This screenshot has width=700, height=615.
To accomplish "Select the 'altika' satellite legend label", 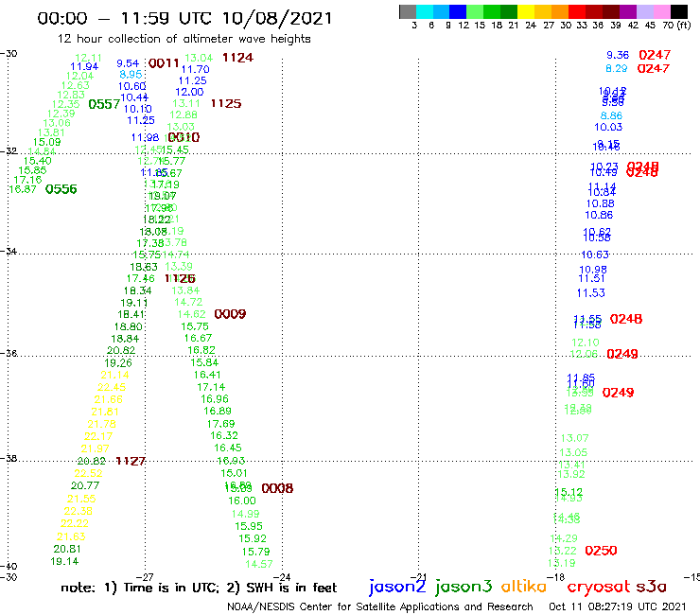I will 523,587.
